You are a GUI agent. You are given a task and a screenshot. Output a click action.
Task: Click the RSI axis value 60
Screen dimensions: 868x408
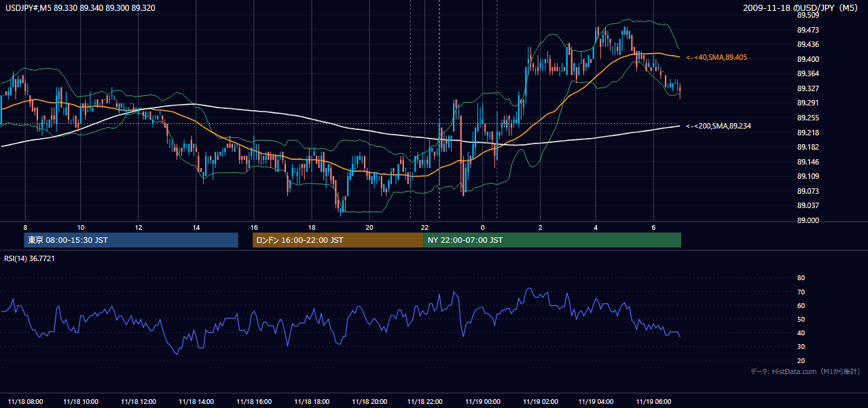tap(801, 306)
